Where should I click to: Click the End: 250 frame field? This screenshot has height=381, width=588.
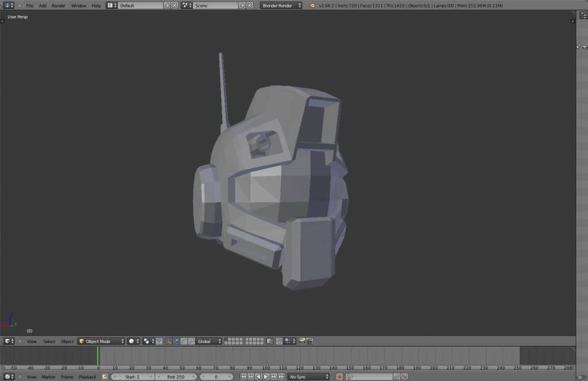tap(176, 377)
